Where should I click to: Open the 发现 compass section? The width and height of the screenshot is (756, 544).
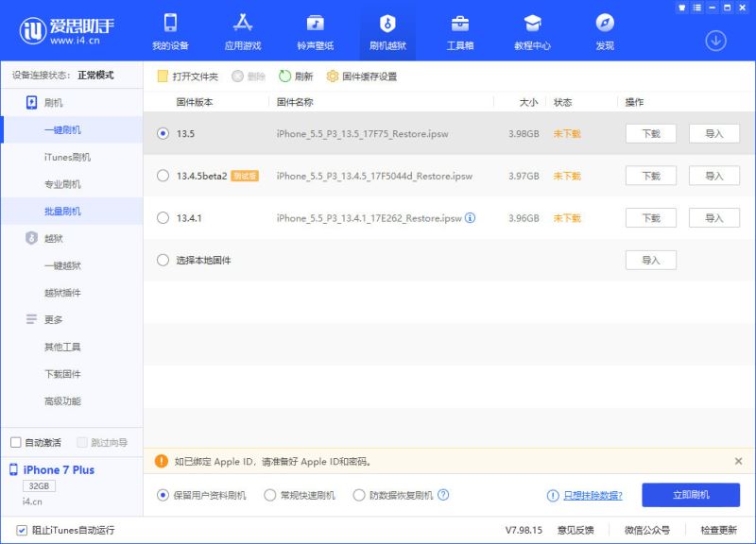click(x=605, y=32)
